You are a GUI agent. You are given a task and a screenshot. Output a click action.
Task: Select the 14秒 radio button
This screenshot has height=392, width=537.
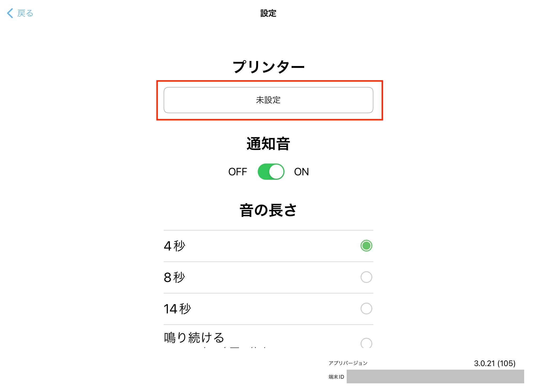[x=366, y=309]
